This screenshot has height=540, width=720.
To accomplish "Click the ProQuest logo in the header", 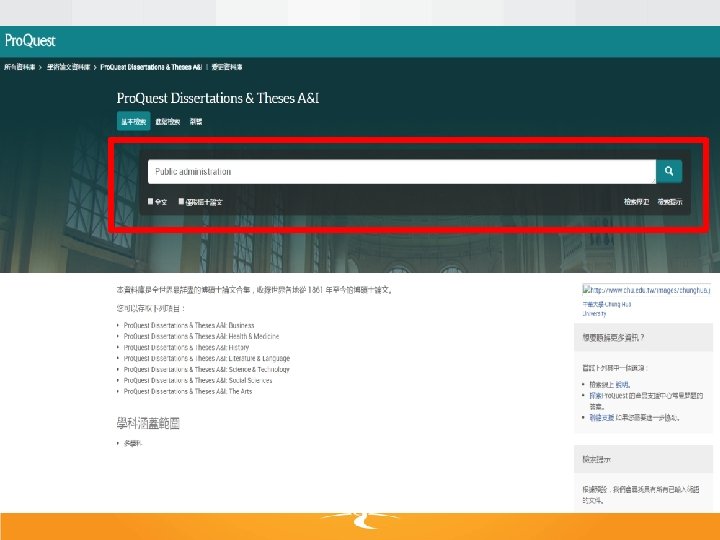I will pyautogui.click(x=30, y=41).
